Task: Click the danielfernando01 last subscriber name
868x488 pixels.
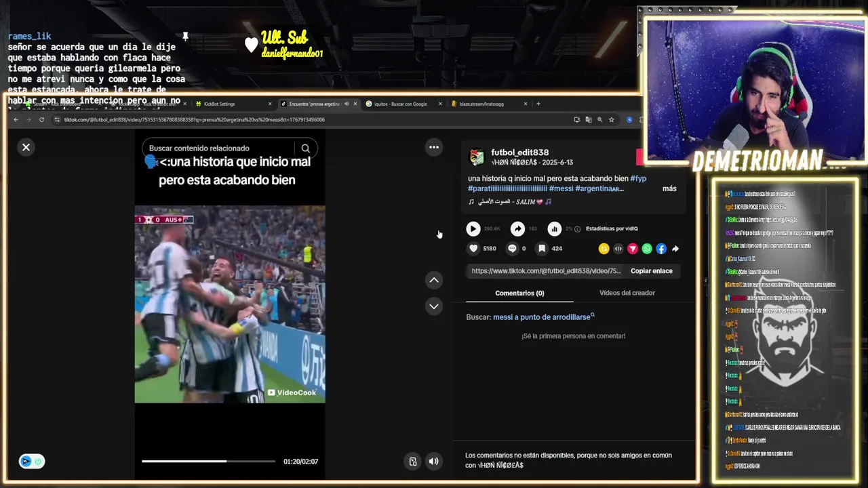Action: (292, 53)
